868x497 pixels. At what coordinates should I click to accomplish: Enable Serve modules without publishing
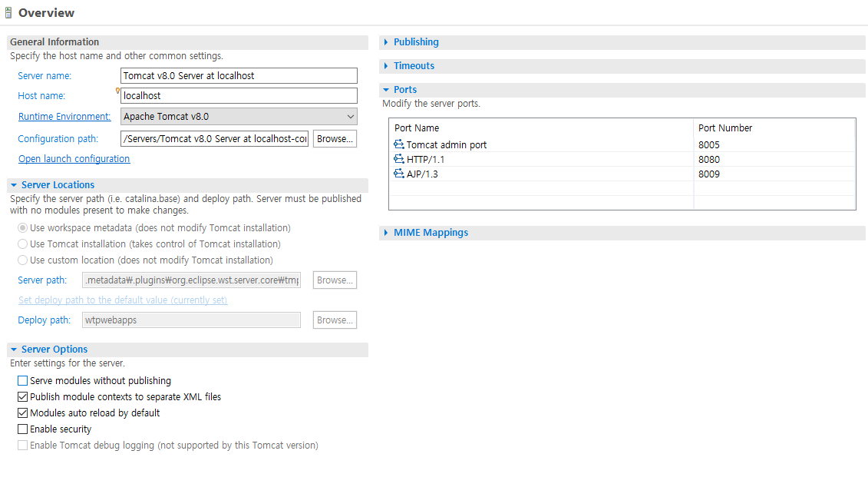(x=23, y=381)
